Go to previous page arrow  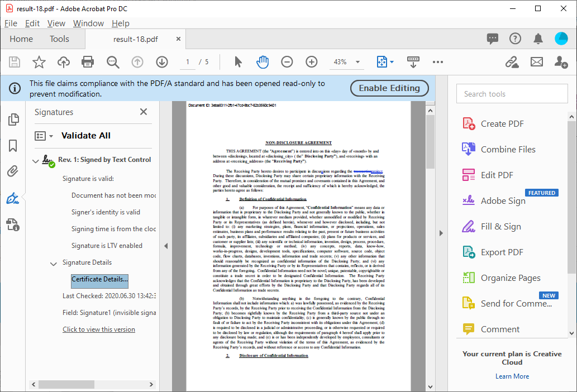pos(137,62)
